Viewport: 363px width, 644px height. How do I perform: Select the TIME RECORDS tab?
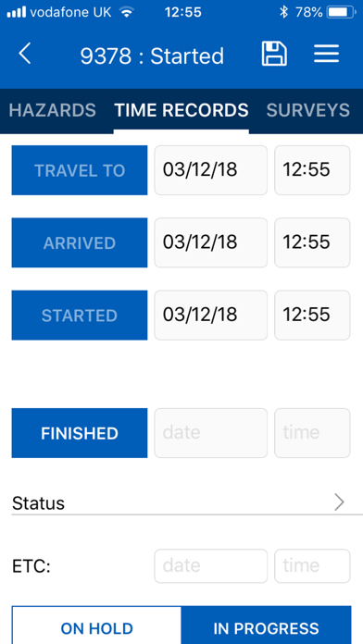[181, 110]
